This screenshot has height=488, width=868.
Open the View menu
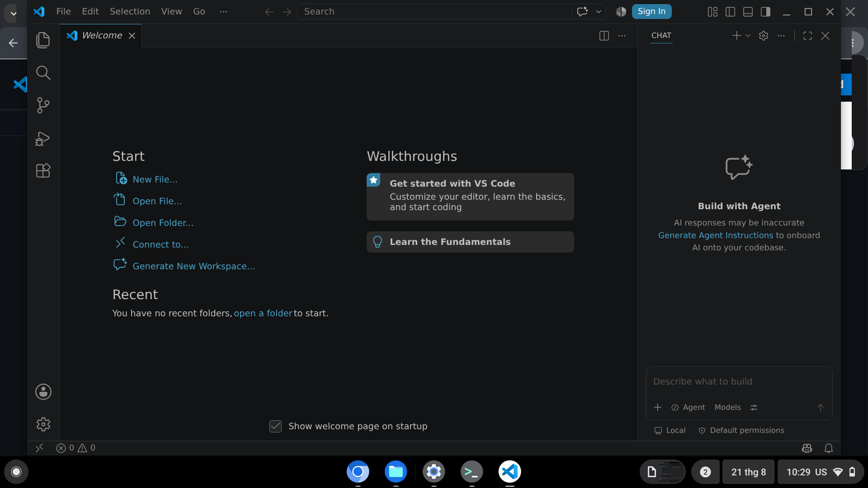pyautogui.click(x=171, y=12)
